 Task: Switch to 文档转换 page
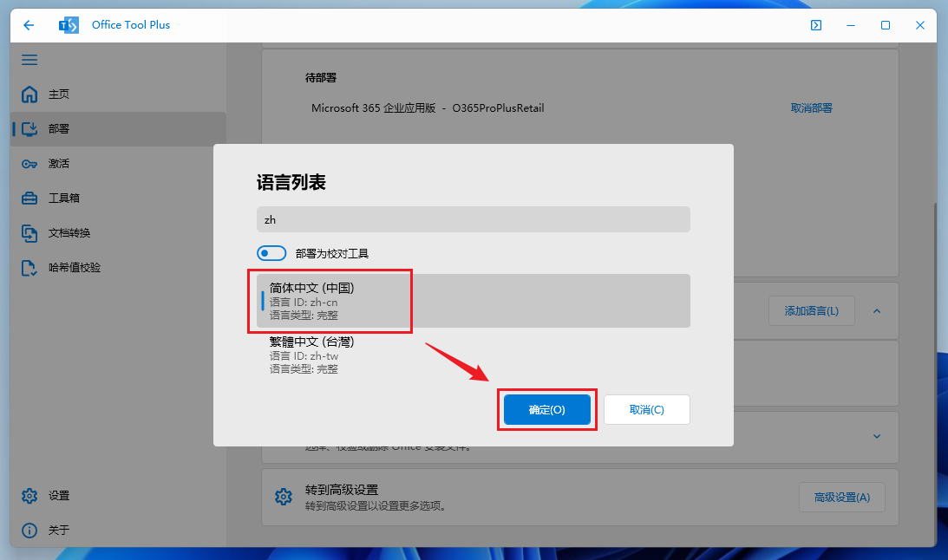pyautogui.click(x=119, y=233)
